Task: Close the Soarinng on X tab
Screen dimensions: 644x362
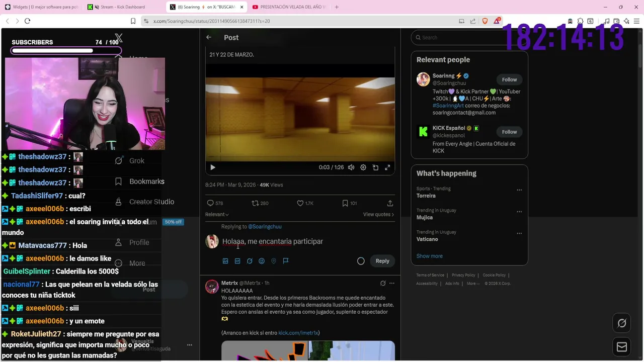Action: point(242,7)
